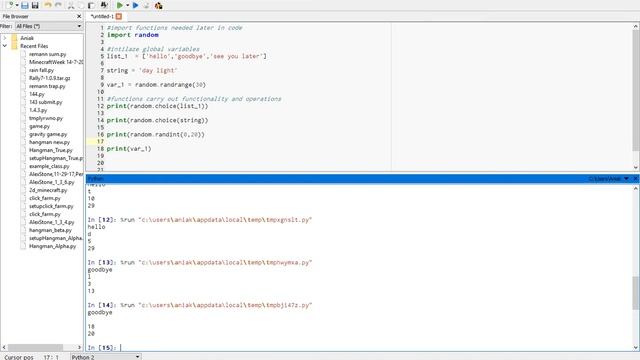Click the bug exceptions toolbar icon
The width and height of the screenshot is (640, 360).
point(158,5)
